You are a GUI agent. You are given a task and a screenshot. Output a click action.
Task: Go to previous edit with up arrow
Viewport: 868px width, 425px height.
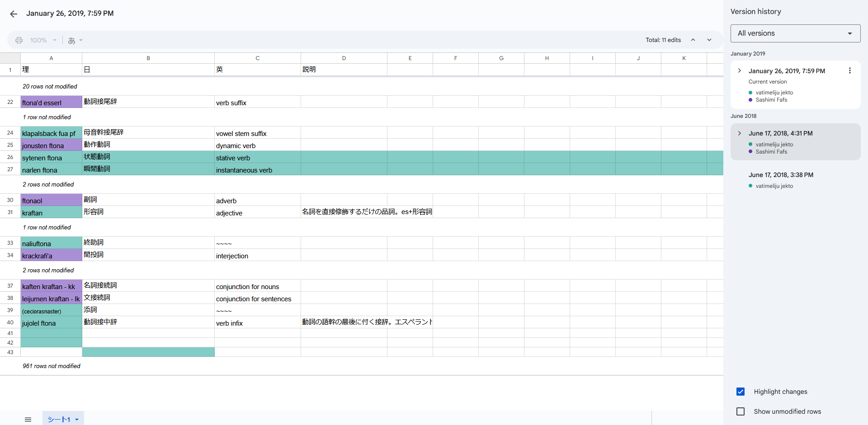click(693, 40)
